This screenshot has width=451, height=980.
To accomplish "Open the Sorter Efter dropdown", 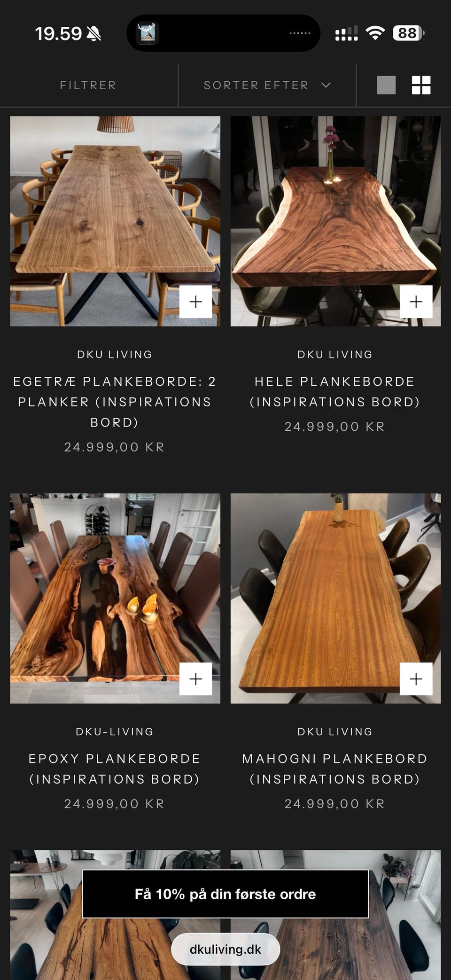I will [267, 85].
